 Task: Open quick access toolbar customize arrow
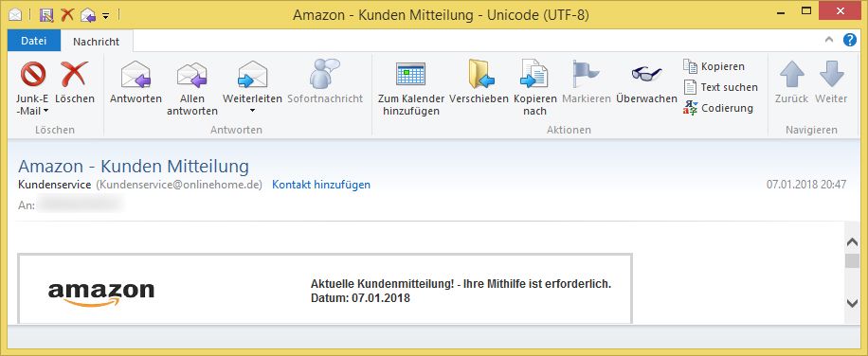(106, 15)
